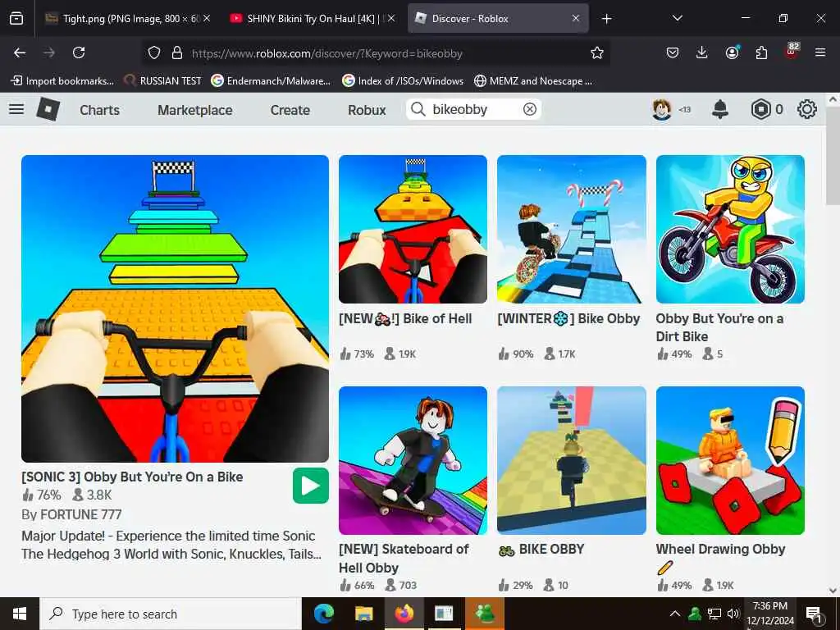View site security padlock info
This screenshot has width=840, height=630.
[x=177, y=52]
